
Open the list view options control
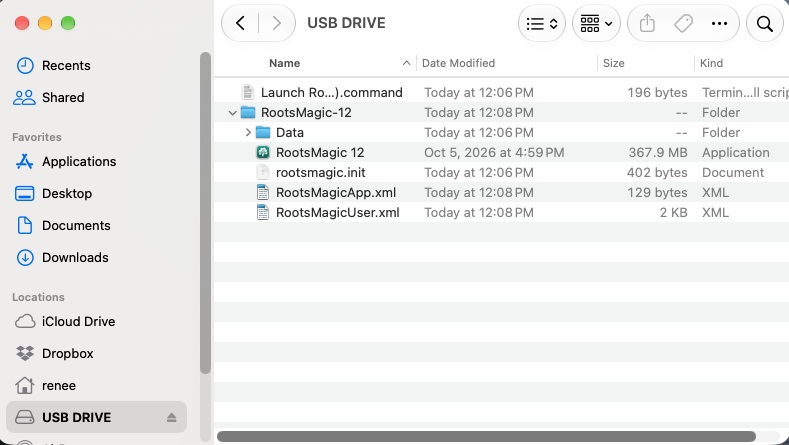[541, 24]
